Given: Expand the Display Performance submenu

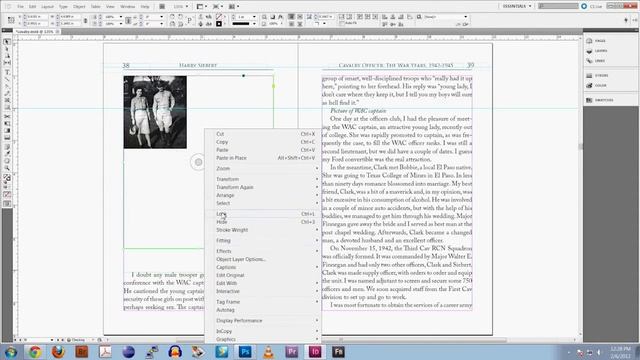Looking at the screenshot, I should click(263, 320).
